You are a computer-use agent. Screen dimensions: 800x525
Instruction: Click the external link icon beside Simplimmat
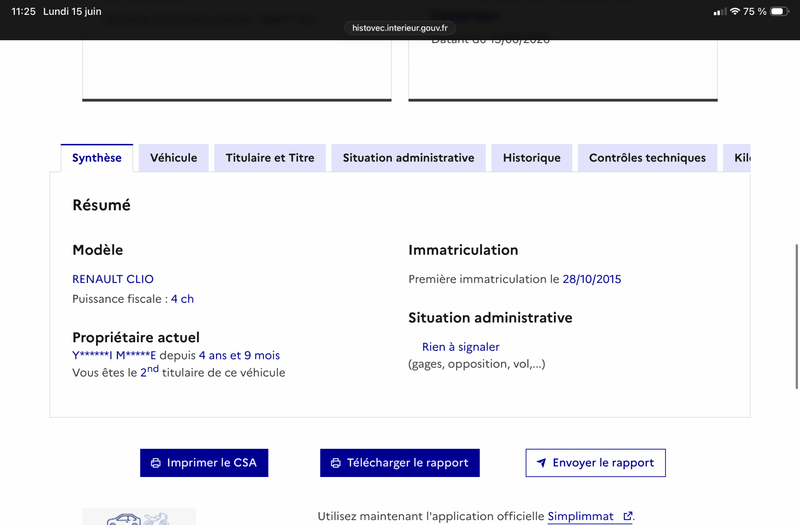click(x=628, y=516)
